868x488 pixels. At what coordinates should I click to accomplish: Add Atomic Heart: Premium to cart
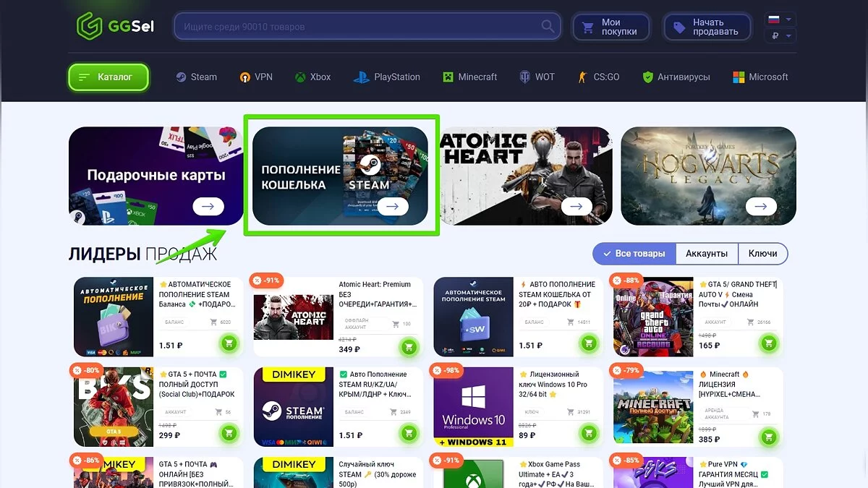(409, 346)
